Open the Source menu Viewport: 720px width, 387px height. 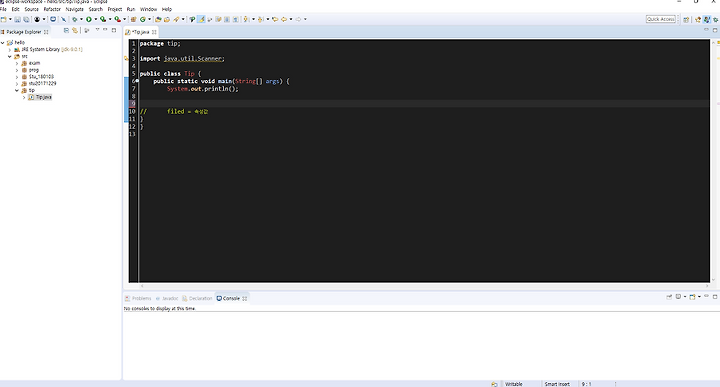(31, 9)
